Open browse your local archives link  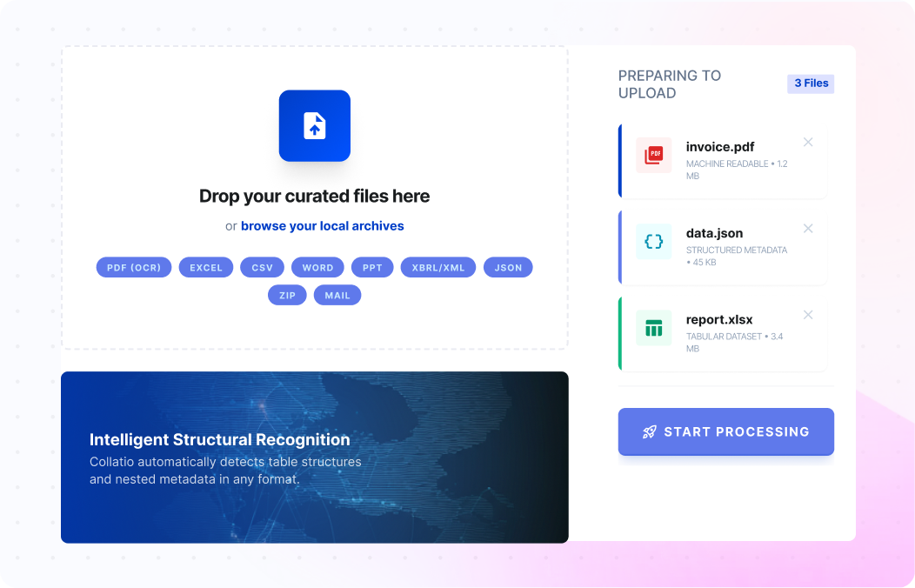tap(322, 226)
